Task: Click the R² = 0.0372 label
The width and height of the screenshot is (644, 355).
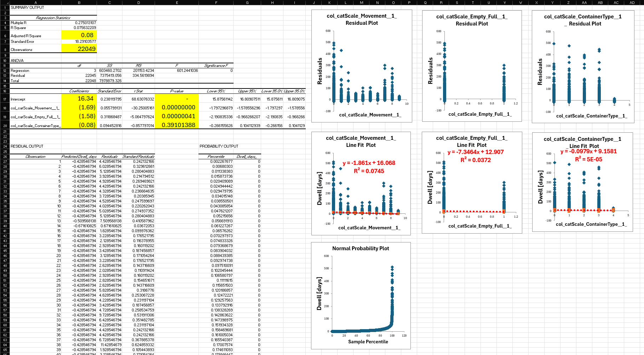Action: tap(476, 160)
